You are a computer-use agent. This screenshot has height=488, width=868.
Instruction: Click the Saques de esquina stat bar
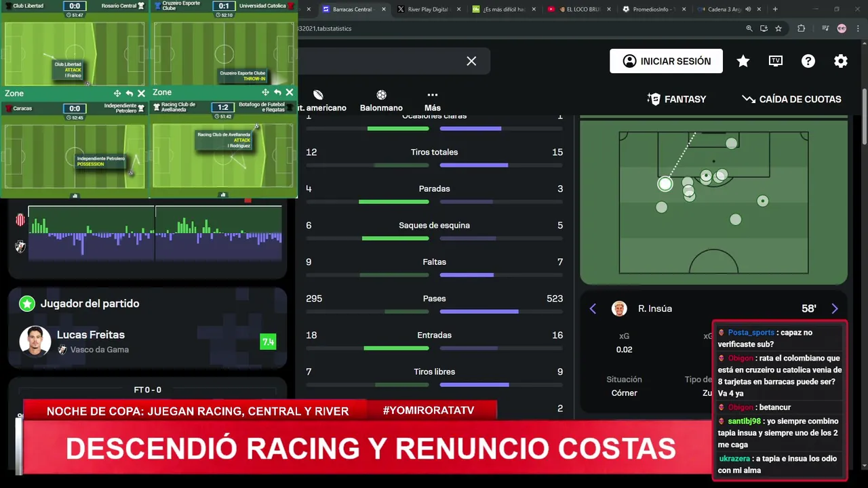[x=434, y=239]
